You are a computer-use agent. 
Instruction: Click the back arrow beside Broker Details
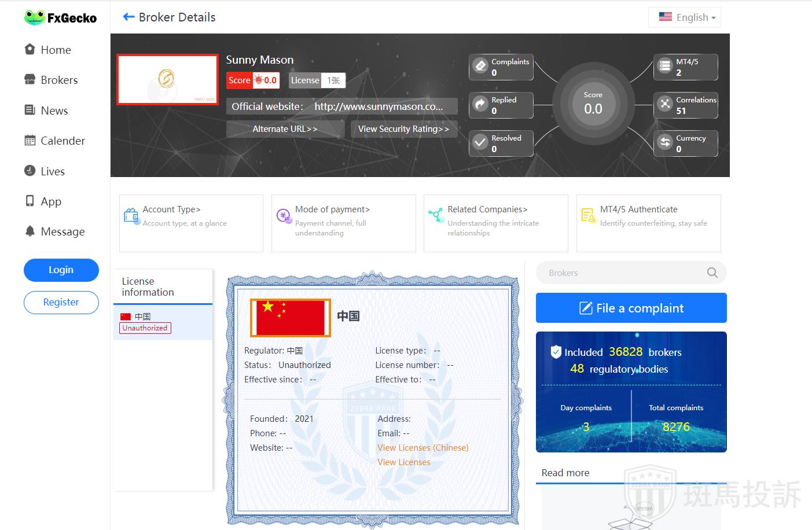tap(128, 17)
